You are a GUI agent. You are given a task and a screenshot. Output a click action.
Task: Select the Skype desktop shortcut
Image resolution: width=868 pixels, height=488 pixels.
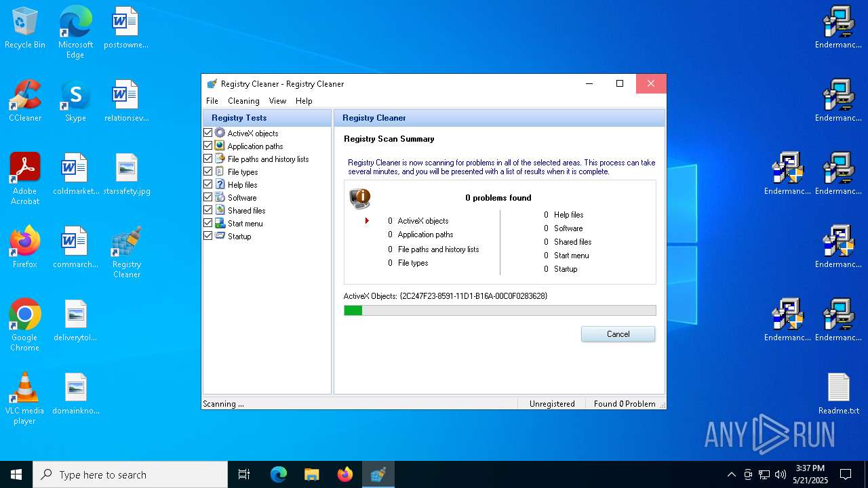pos(75,101)
